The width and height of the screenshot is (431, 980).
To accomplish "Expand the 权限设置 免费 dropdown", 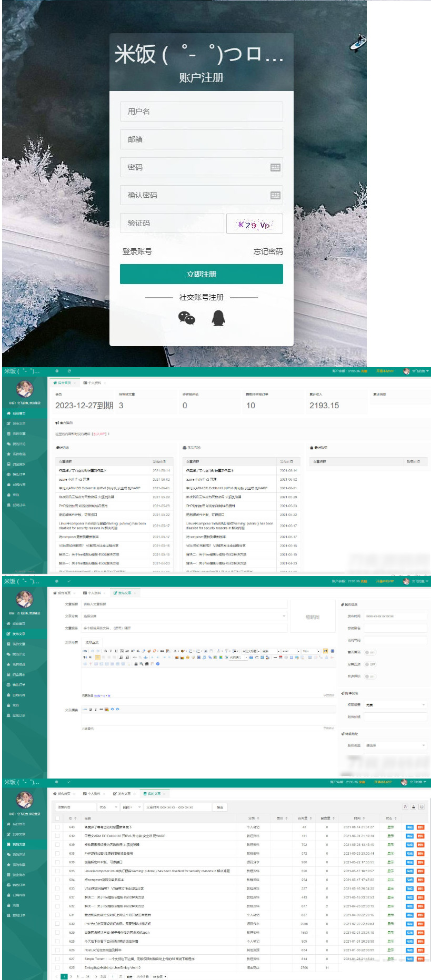I will (395, 704).
